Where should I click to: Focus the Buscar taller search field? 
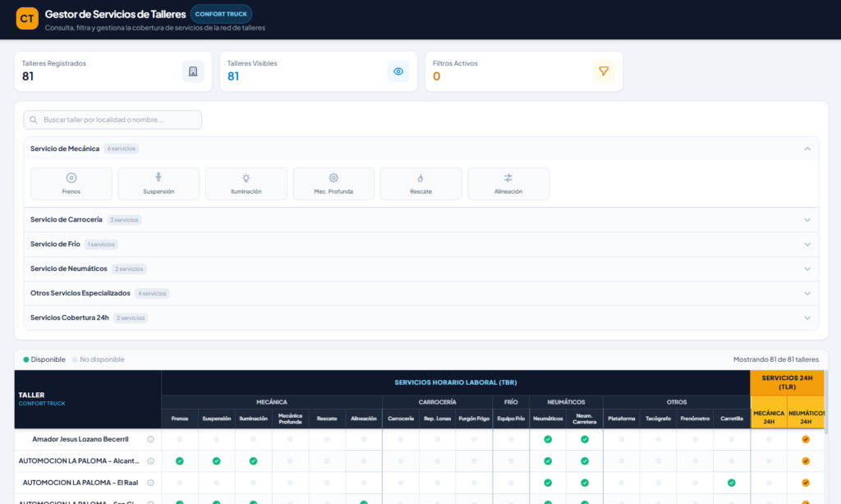(x=113, y=120)
